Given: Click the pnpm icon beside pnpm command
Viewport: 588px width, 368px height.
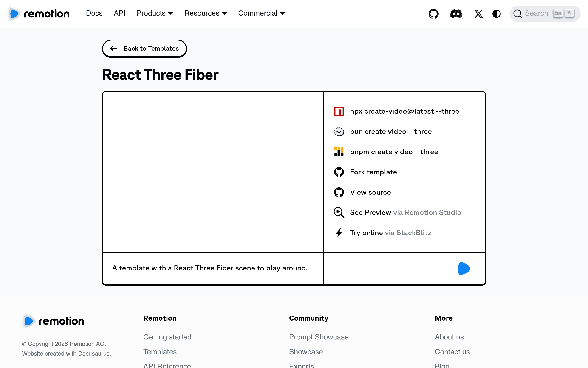Looking at the screenshot, I should (x=339, y=152).
